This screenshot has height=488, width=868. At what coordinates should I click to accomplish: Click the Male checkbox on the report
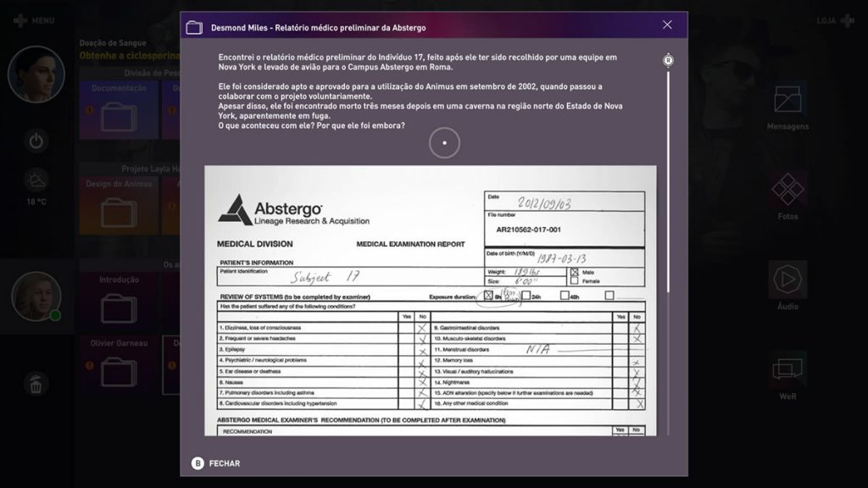576,272
